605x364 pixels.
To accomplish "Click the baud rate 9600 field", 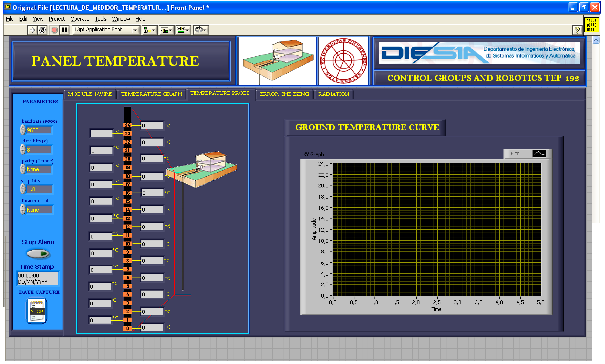I will (39, 130).
